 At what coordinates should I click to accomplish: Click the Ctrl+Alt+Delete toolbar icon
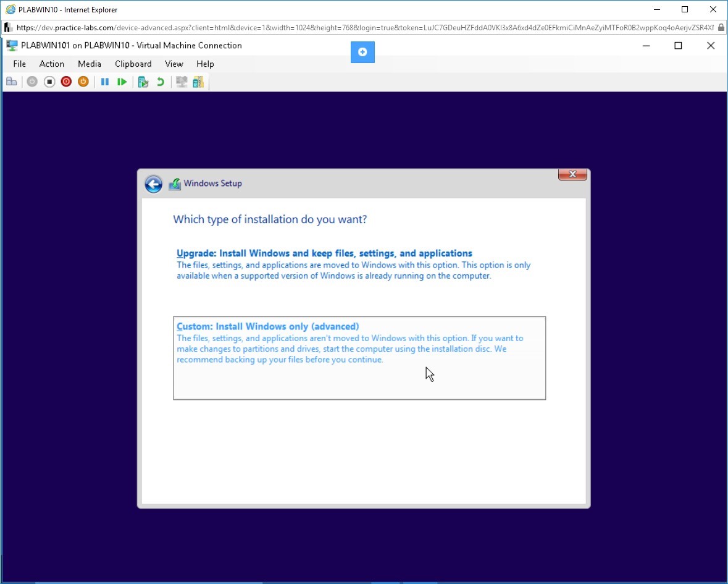(x=12, y=82)
